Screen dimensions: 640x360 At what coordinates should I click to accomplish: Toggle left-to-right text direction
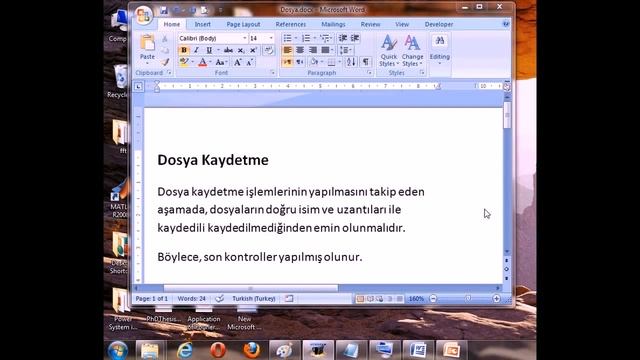coord(287,62)
